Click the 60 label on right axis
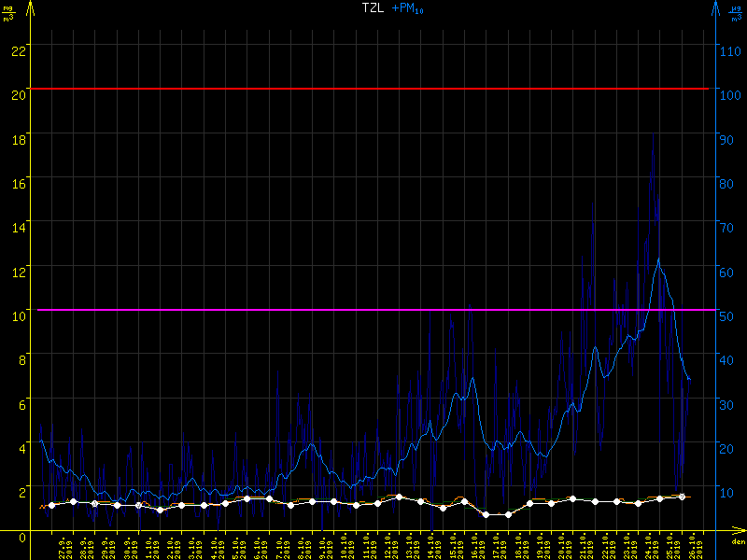The width and height of the screenshot is (747, 560). click(x=729, y=272)
